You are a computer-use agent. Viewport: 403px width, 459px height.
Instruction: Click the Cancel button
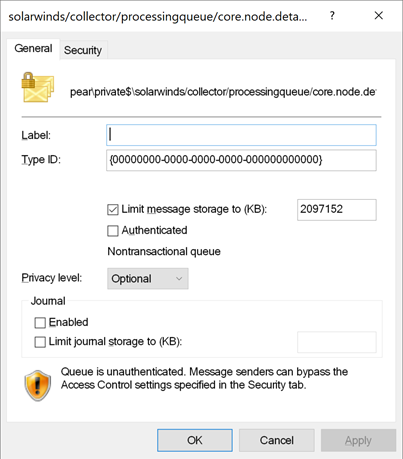click(277, 440)
